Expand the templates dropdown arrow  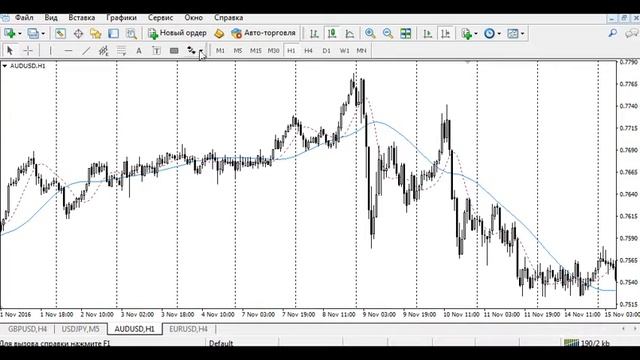522,34
